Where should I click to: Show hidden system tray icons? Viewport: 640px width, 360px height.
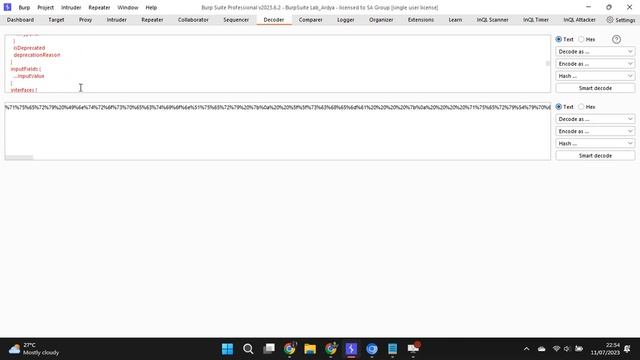coord(527,349)
